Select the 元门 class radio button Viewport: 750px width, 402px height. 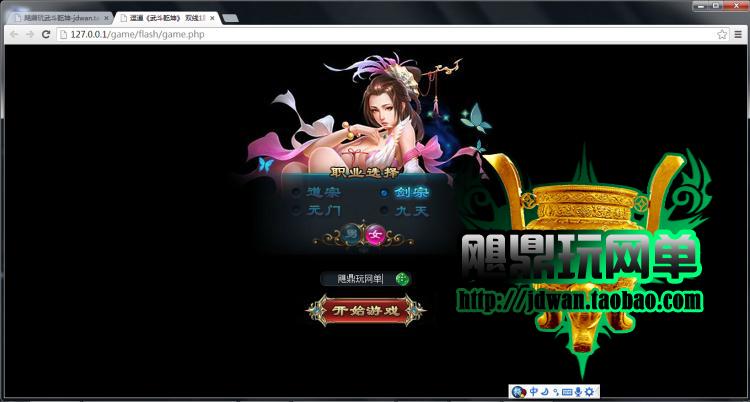[297, 210]
